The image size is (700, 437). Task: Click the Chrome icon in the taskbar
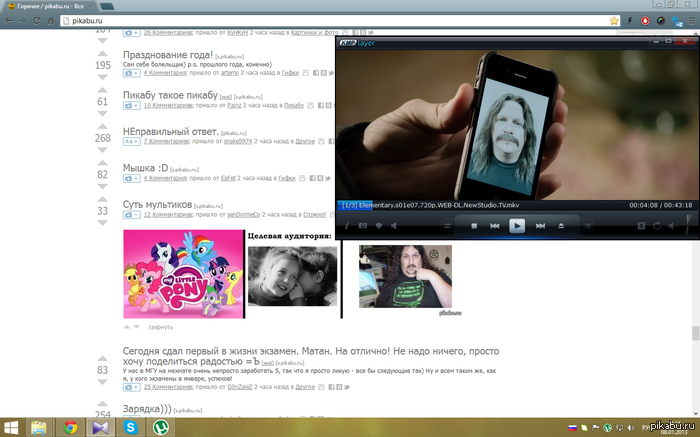pyautogui.click(x=71, y=426)
